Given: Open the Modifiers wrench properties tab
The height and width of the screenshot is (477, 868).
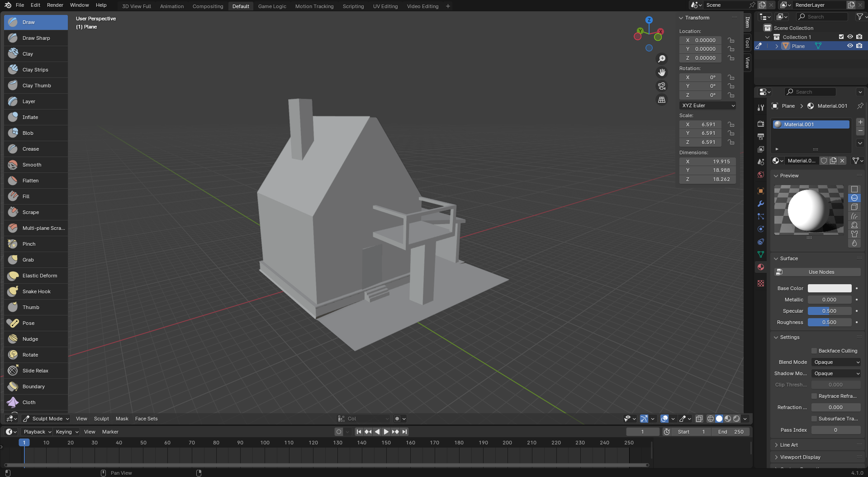Looking at the screenshot, I should point(761,204).
